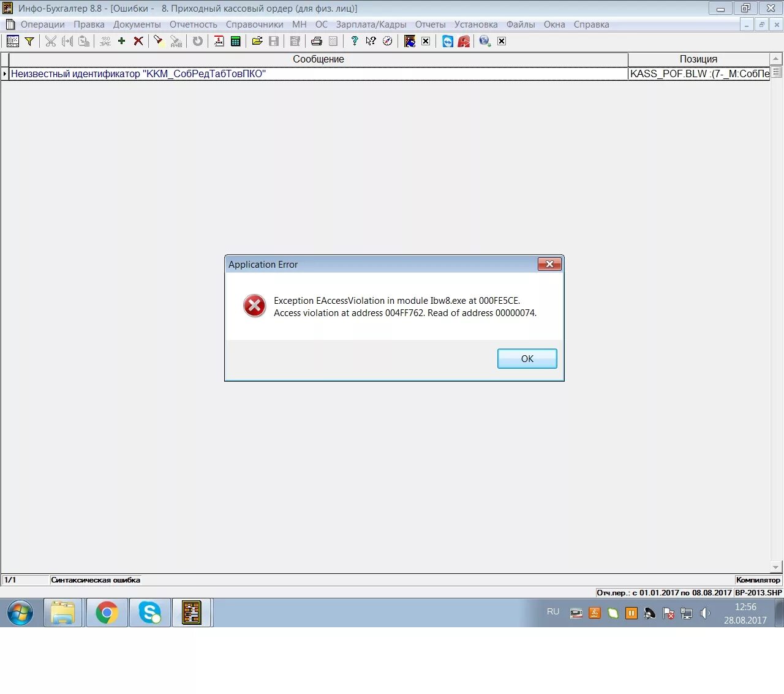
Task: Click the Action Center flag tray icon
Action: point(668,613)
